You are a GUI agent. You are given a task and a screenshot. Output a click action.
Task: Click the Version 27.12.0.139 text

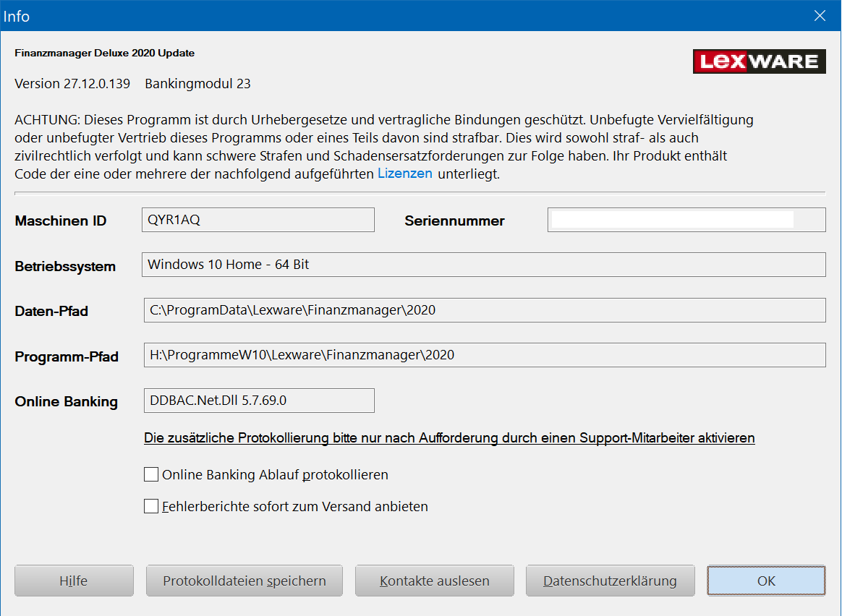tap(72, 84)
